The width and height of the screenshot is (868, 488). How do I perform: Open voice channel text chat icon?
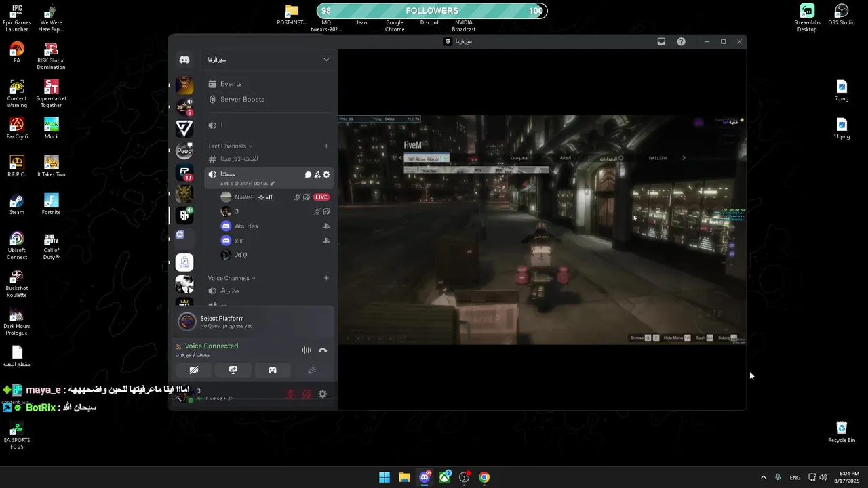click(x=308, y=175)
